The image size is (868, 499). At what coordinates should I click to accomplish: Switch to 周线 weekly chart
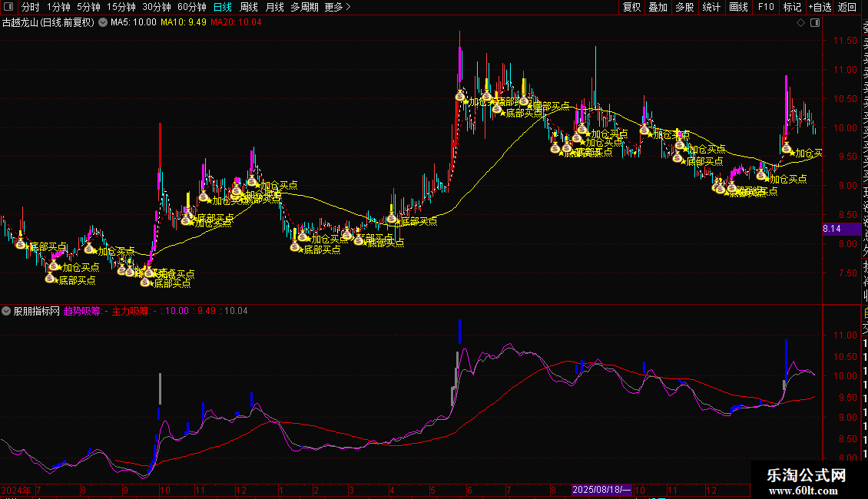click(x=249, y=7)
